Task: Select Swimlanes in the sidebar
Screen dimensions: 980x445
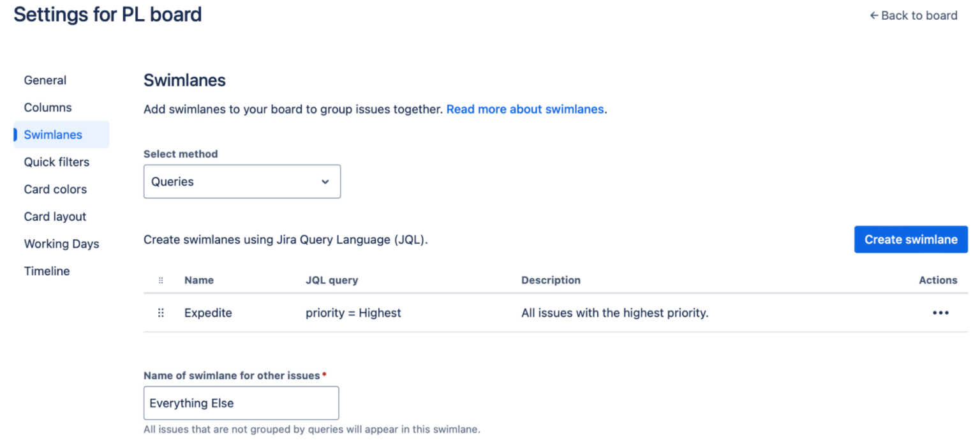Action: pos(53,135)
